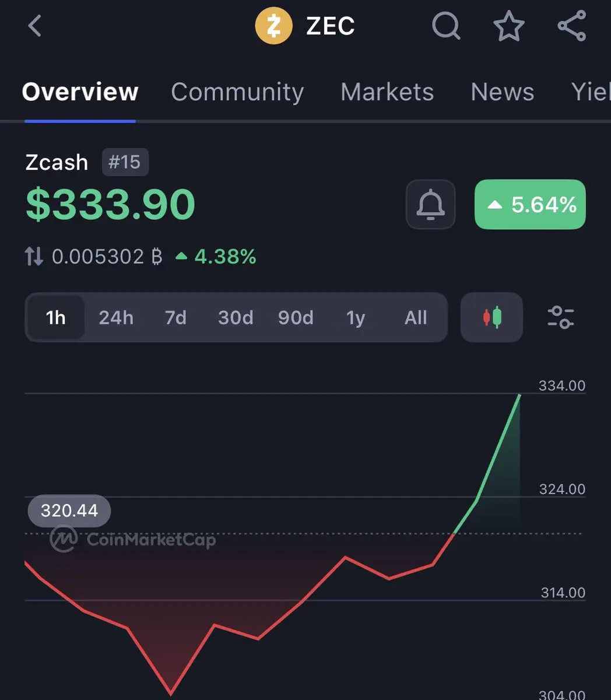Tap the ZEC coin logo icon
Viewport: 611px width, 700px height.
pos(273,26)
